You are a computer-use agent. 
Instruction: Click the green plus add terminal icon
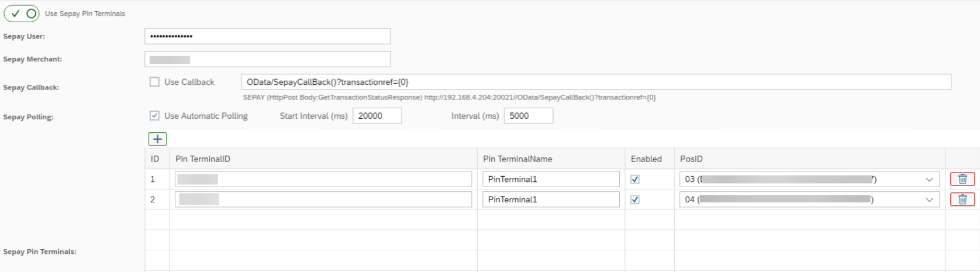(157, 139)
